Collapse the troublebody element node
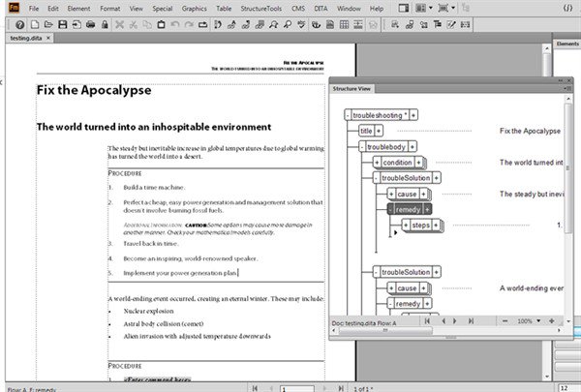This screenshot has height=392, width=581. 362,146
